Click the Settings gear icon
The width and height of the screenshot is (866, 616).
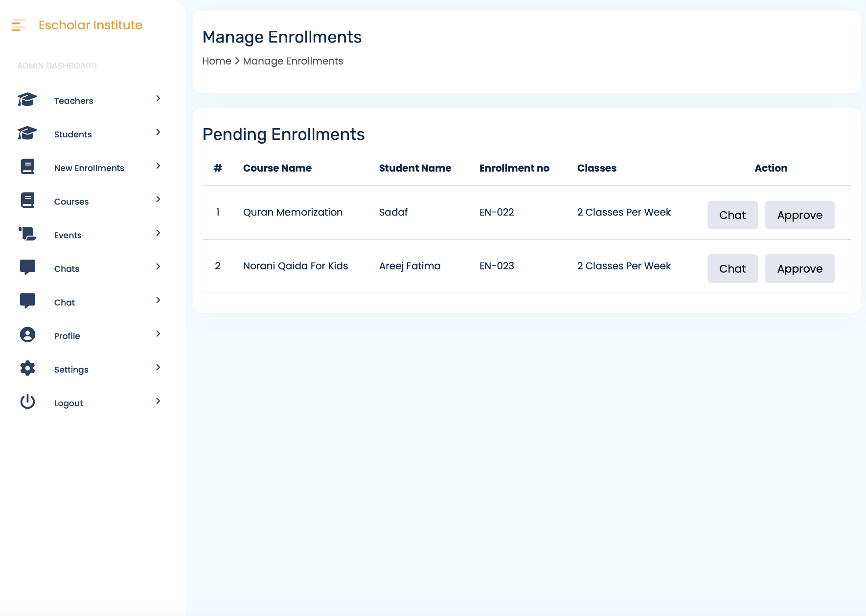(x=27, y=368)
